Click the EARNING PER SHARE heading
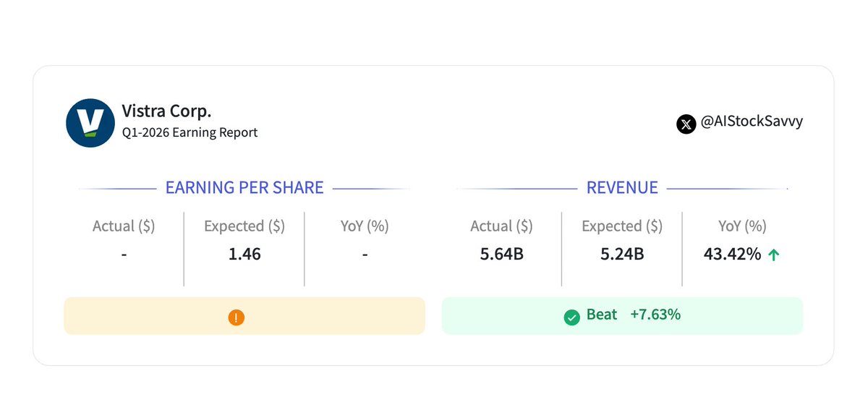Image resolution: width=868 pixels, height=397 pixels. pos(244,188)
